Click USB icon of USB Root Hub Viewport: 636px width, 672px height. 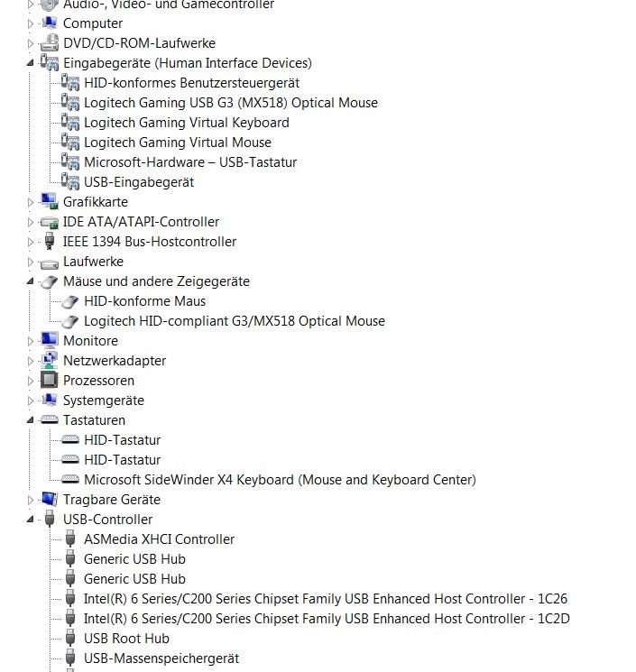point(70,638)
